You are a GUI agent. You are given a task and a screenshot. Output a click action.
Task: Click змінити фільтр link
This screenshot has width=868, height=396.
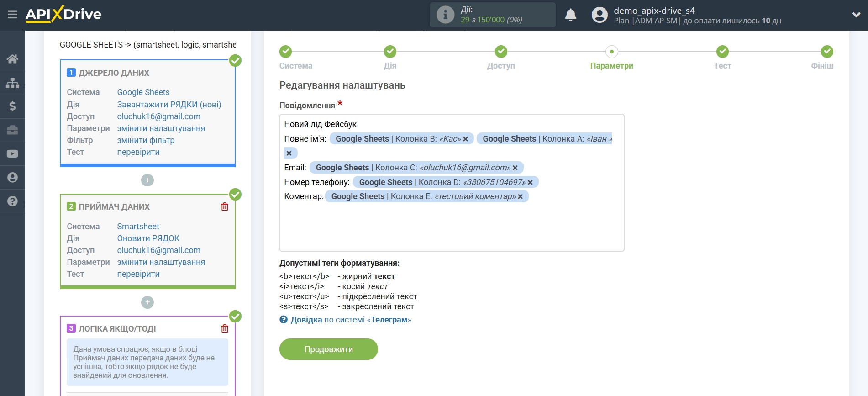click(x=146, y=140)
